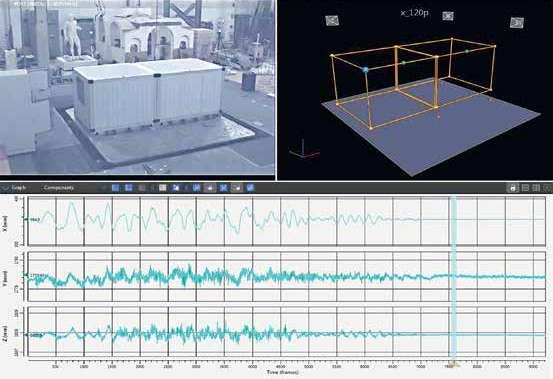Click the X graph value handle at left axis
This screenshot has height=379, width=553.
coord(34,220)
